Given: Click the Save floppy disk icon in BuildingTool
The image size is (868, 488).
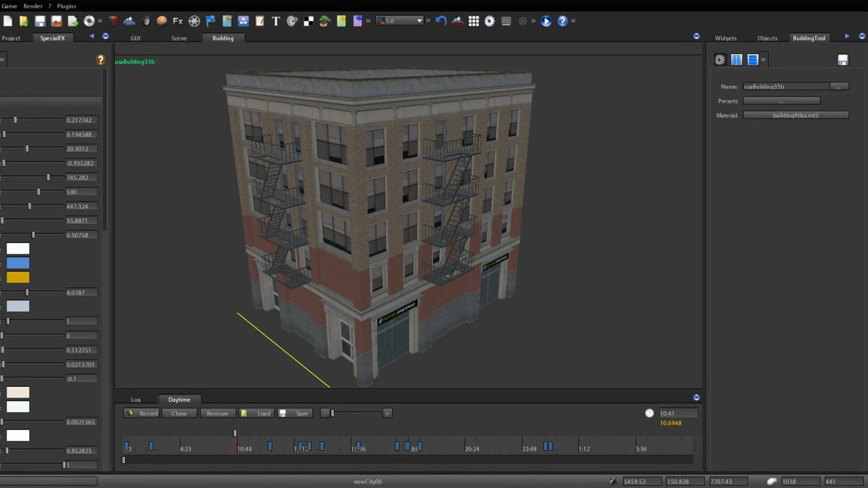Looking at the screenshot, I should (x=843, y=59).
